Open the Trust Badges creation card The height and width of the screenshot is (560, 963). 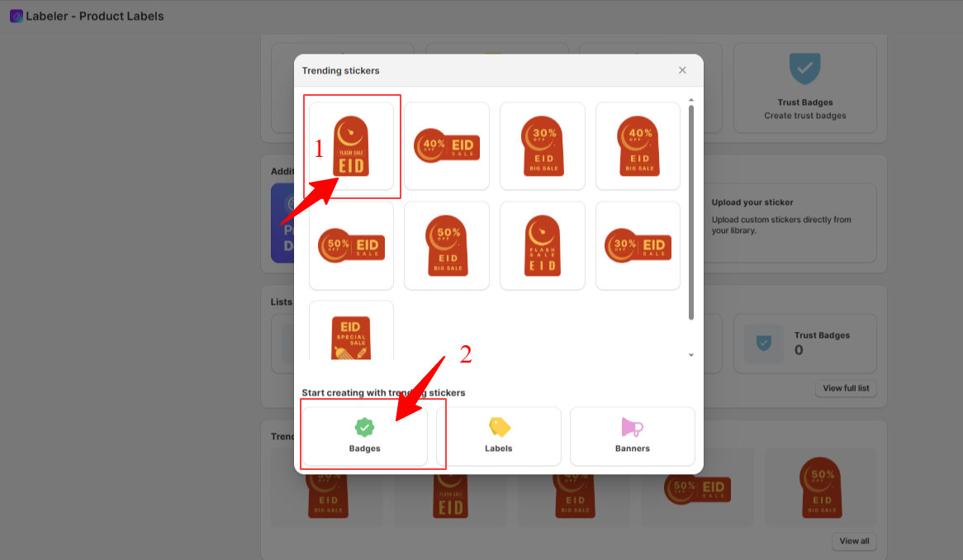click(x=805, y=88)
